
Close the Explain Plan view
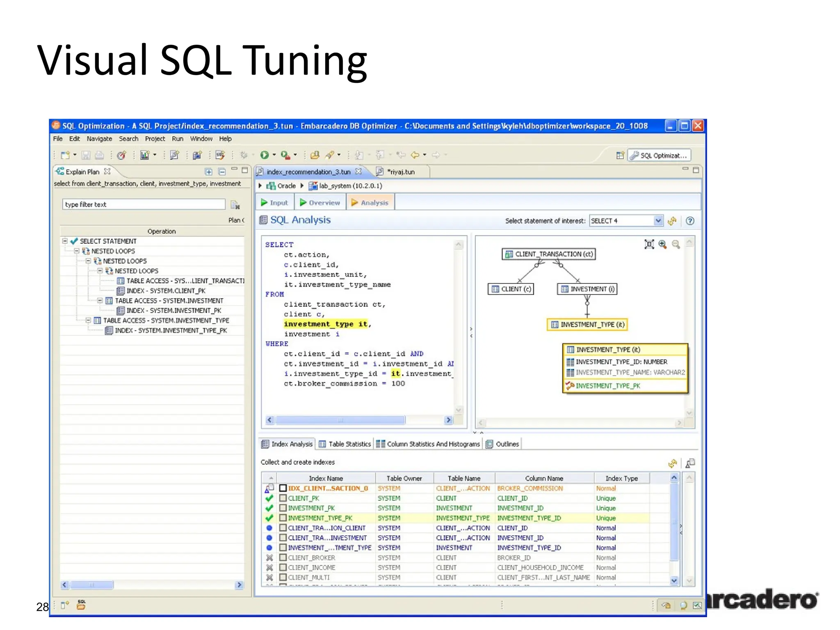(107, 171)
